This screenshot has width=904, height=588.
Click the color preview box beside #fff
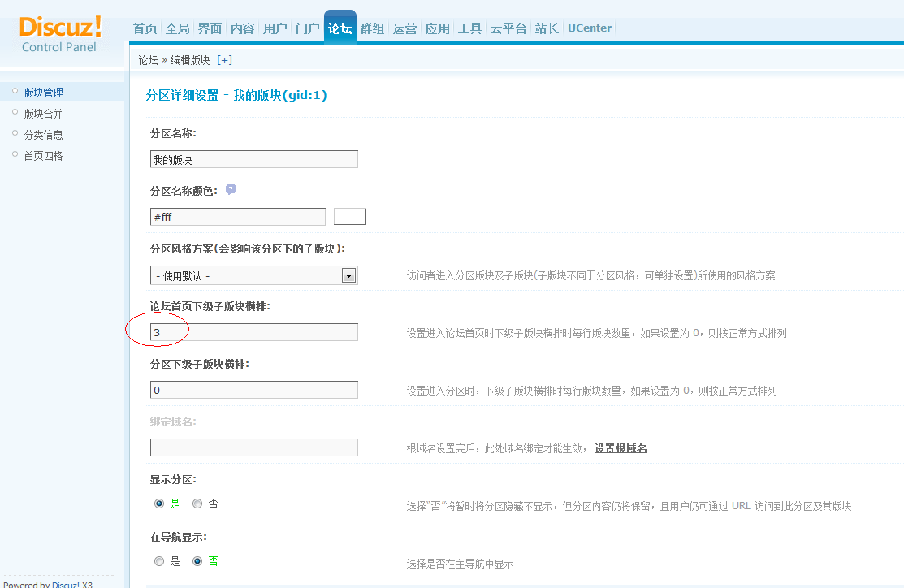pos(350,216)
